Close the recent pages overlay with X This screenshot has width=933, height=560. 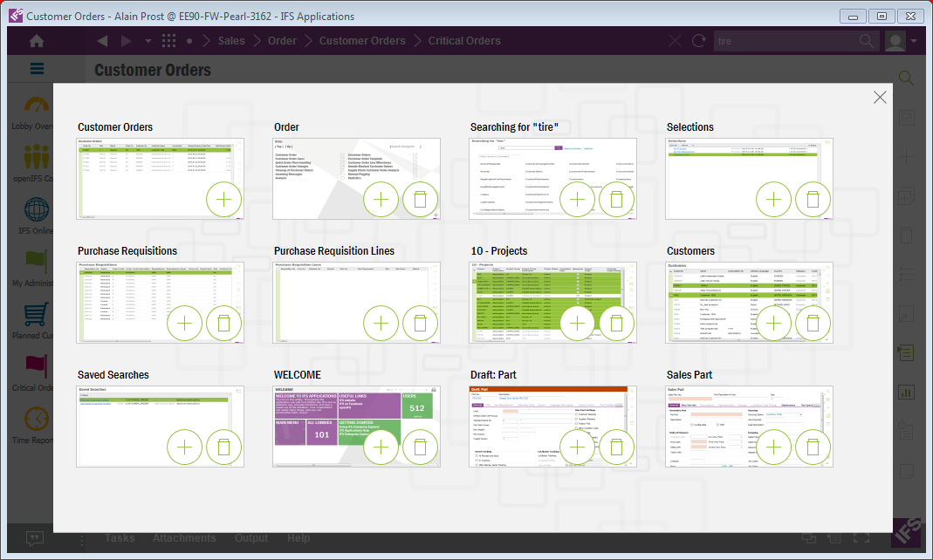(x=880, y=98)
